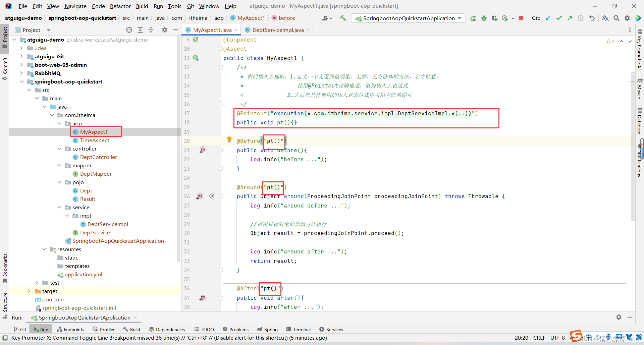Image resolution: width=644 pixels, height=345 pixels.
Task: Open the Translate icon in toolbar
Action: [605, 18]
